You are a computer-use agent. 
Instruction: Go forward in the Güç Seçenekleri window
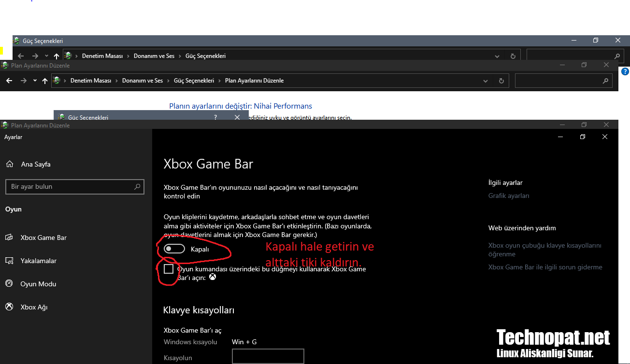coord(35,56)
